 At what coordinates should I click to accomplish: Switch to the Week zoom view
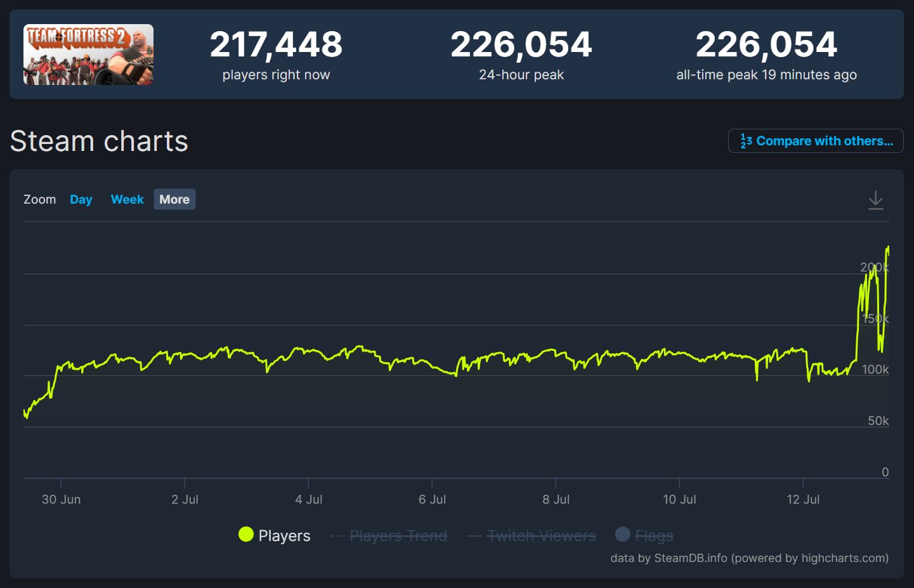pos(127,199)
